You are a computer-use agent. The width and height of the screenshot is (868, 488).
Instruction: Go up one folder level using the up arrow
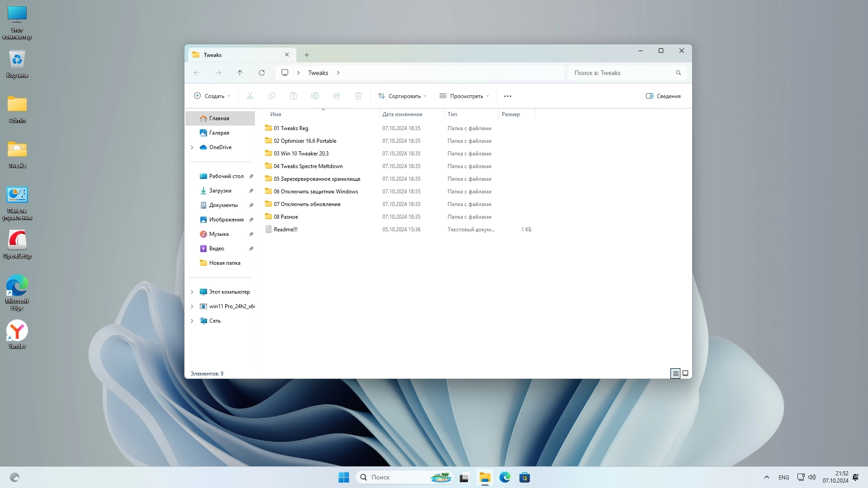coord(240,73)
